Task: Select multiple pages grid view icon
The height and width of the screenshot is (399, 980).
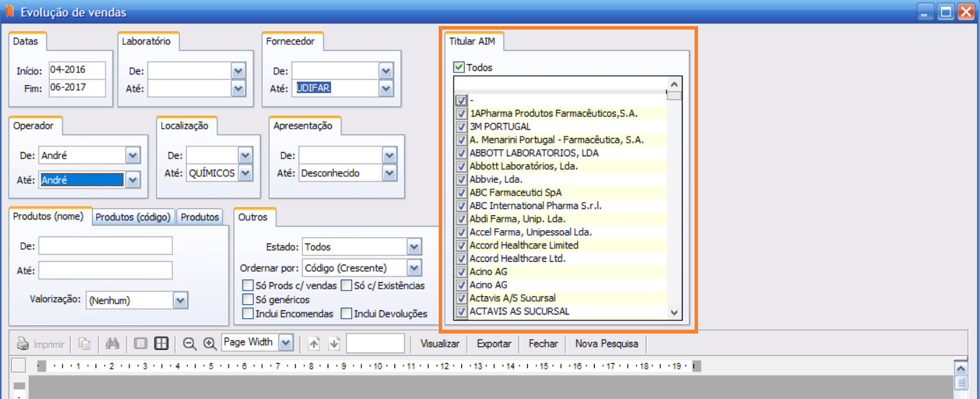Action: (161, 343)
